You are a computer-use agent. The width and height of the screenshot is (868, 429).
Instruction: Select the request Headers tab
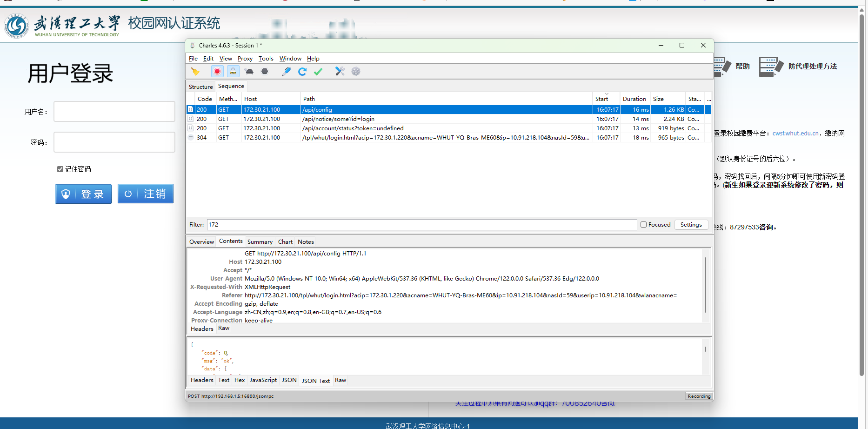tap(202, 328)
